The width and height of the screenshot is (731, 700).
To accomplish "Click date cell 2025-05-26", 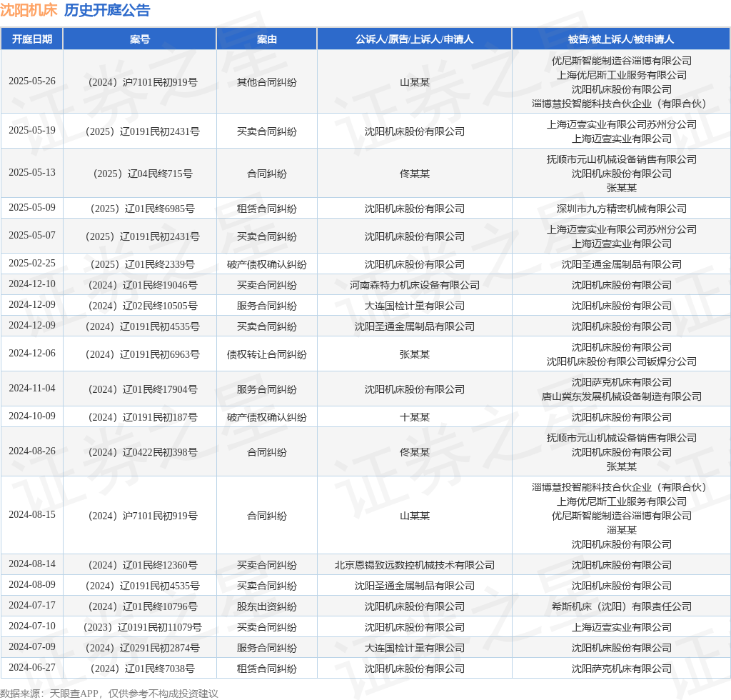I will (31, 81).
